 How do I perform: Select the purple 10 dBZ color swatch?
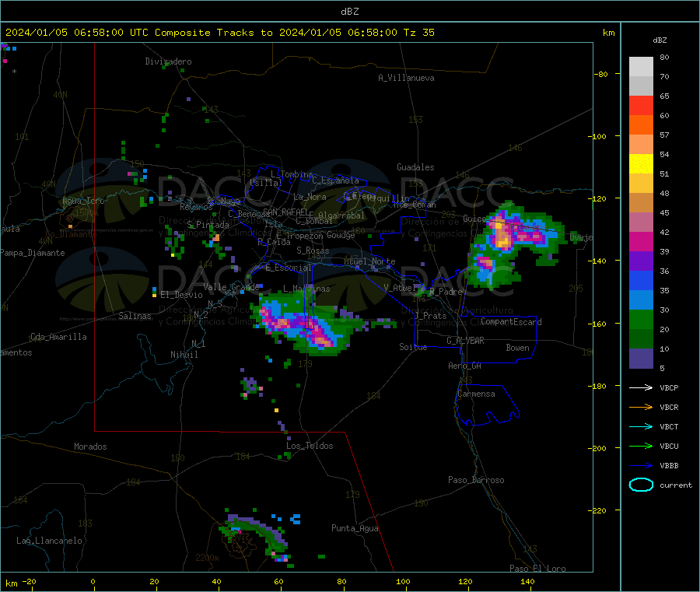[x=641, y=359]
